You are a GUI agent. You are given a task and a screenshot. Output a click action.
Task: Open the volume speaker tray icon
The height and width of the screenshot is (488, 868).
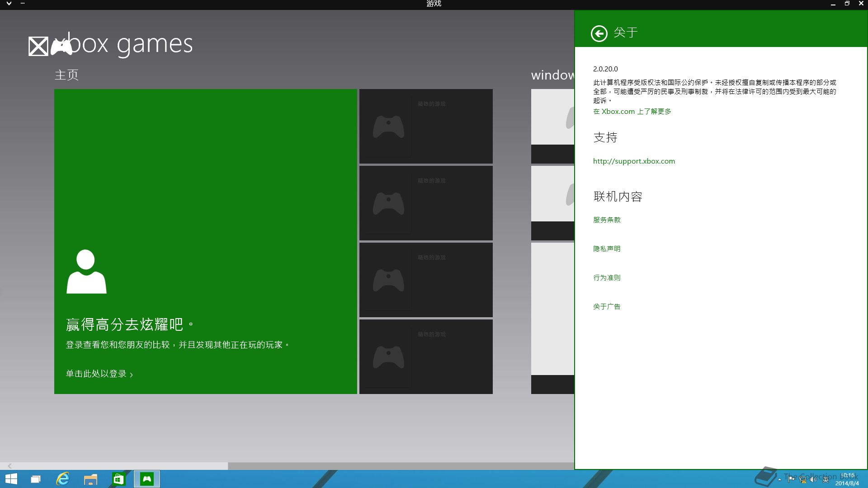point(813,479)
